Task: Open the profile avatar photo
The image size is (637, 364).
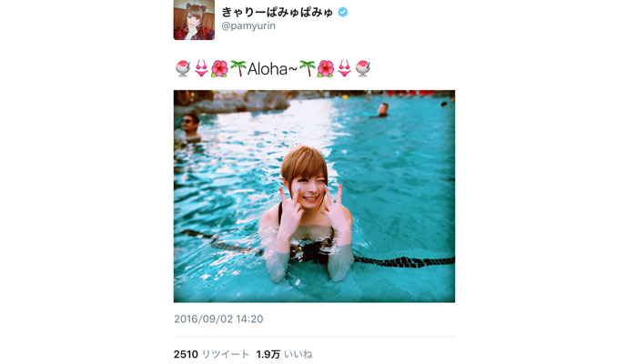Action: click(x=194, y=19)
